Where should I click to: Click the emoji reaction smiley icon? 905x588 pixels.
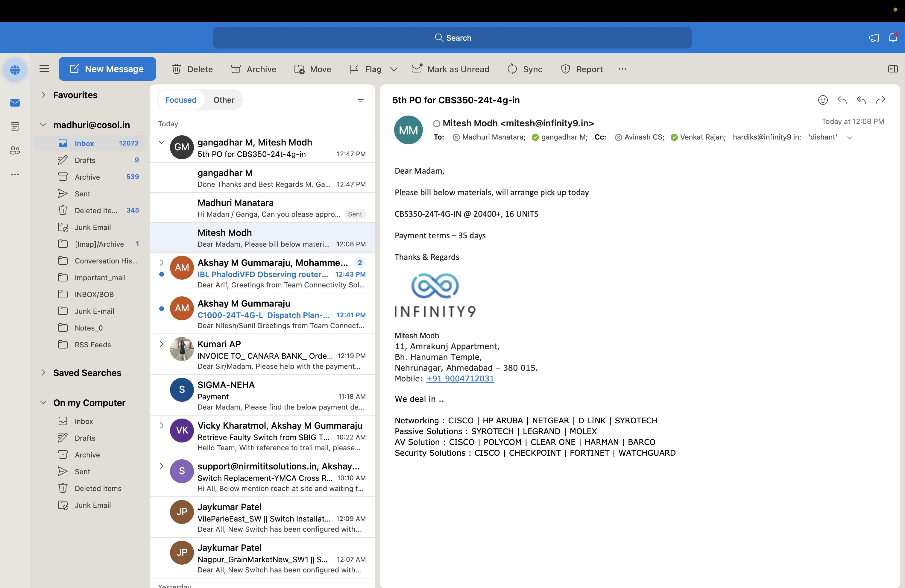(822, 100)
